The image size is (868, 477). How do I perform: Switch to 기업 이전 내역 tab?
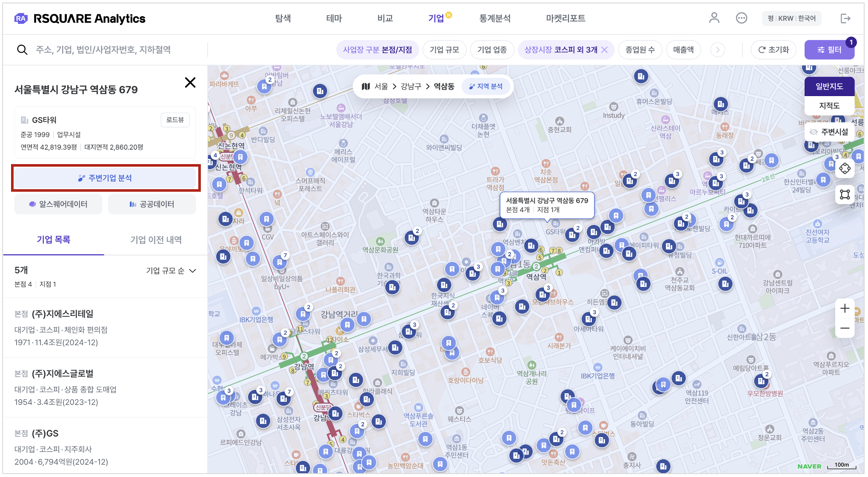click(x=156, y=240)
